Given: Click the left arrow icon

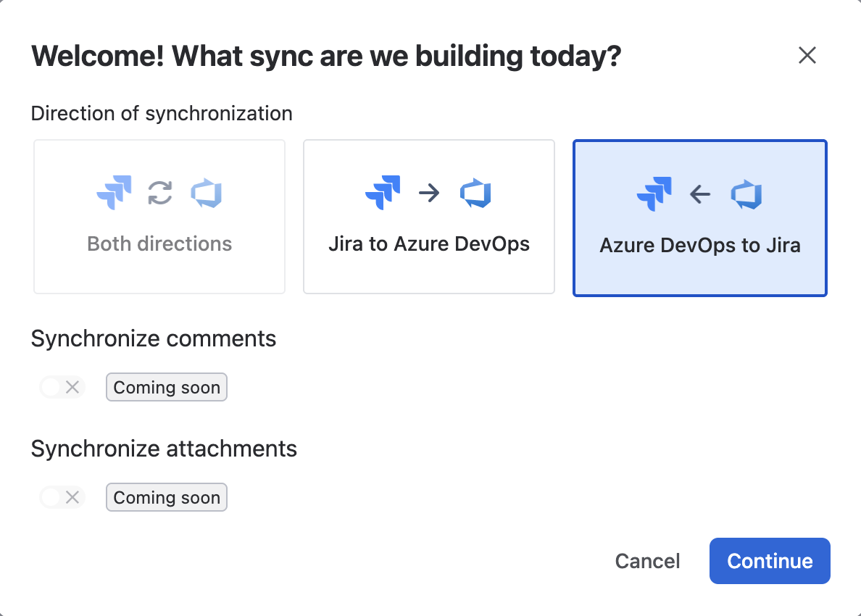Looking at the screenshot, I should (x=700, y=194).
